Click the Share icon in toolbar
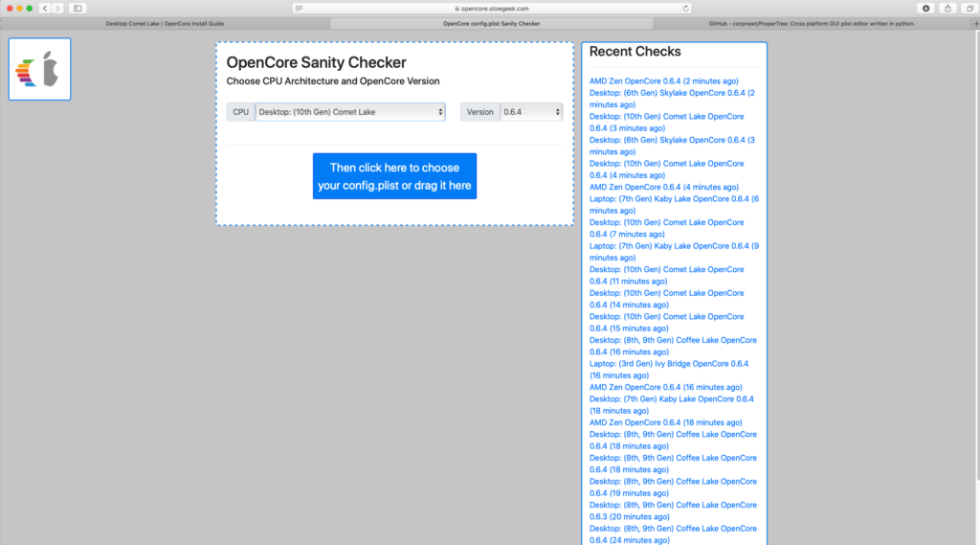This screenshot has width=980, height=545. [947, 8]
